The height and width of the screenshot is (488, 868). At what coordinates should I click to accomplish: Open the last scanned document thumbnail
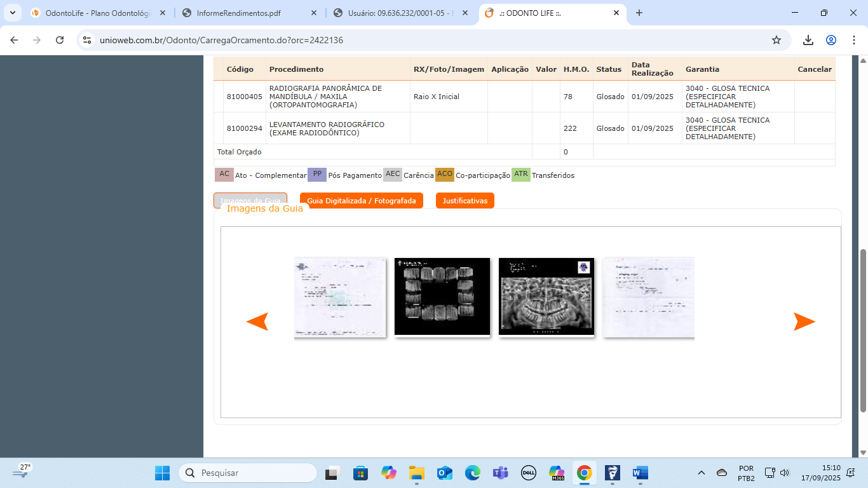coord(649,297)
